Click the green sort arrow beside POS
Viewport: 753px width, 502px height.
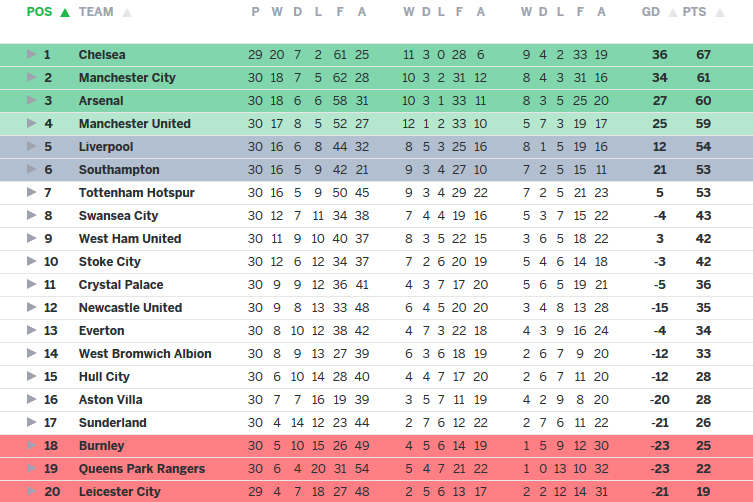[x=65, y=13]
